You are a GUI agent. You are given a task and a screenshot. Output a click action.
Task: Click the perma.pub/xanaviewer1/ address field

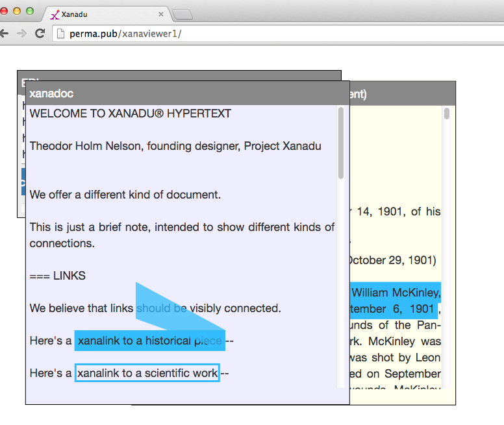(x=277, y=34)
